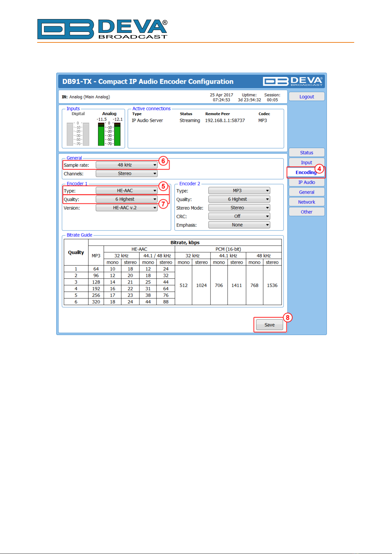
Task: Click the 1536 bitrate cell
Action: (272, 285)
